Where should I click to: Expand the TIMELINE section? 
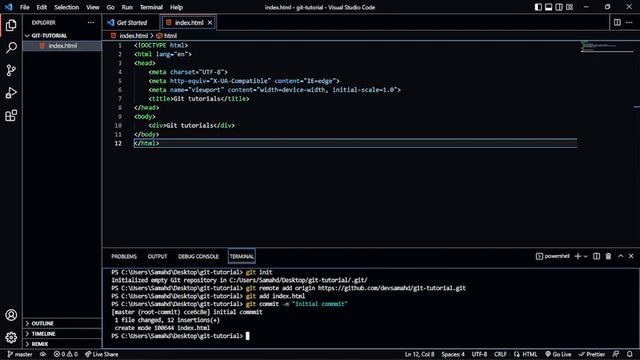[x=62, y=334]
